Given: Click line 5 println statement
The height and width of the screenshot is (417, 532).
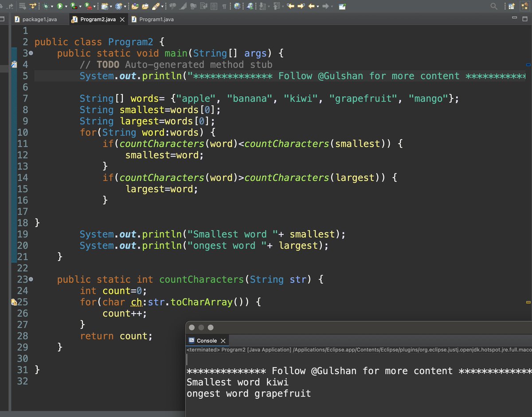Looking at the screenshot, I should click(302, 76).
